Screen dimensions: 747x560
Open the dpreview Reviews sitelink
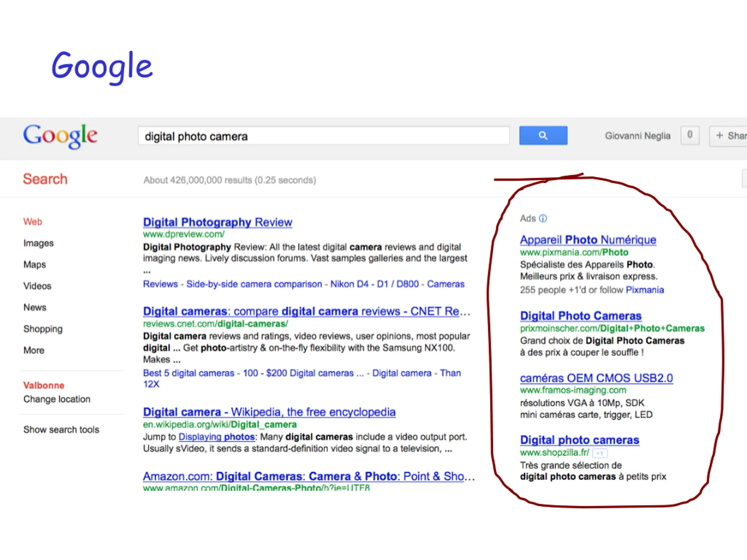[160, 284]
